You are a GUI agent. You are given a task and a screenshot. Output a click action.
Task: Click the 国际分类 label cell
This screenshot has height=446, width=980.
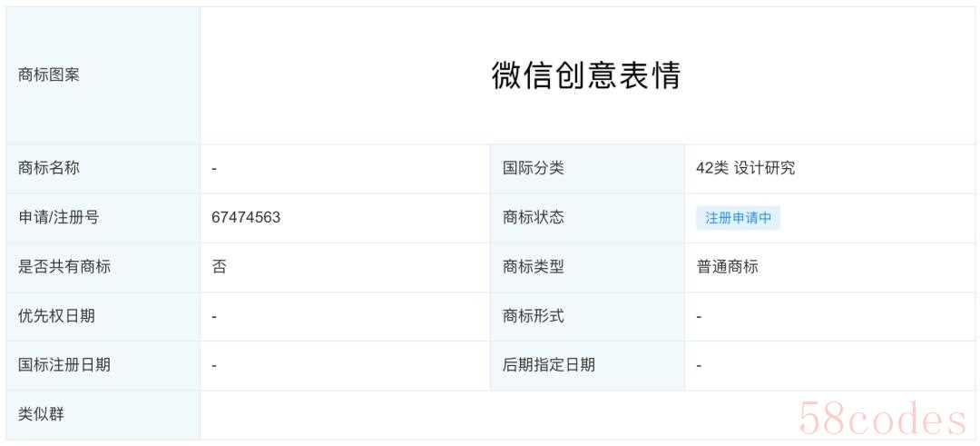click(587, 168)
